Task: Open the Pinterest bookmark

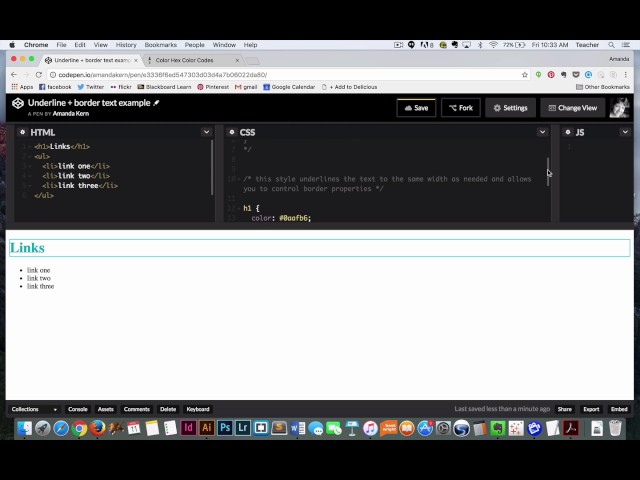Action: [213, 87]
